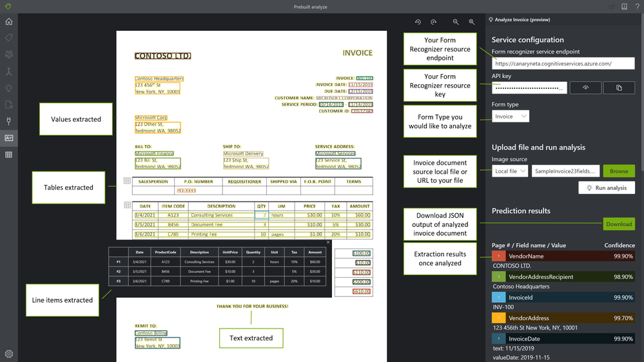Open the Home page from sidebar
The width and height of the screenshot is (644, 362).
[x=8, y=21]
